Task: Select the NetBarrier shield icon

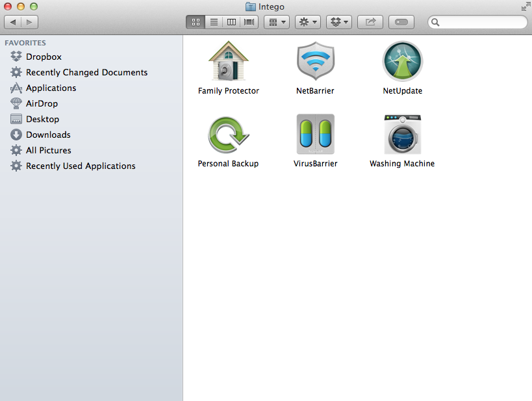Action: pos(316,61)
